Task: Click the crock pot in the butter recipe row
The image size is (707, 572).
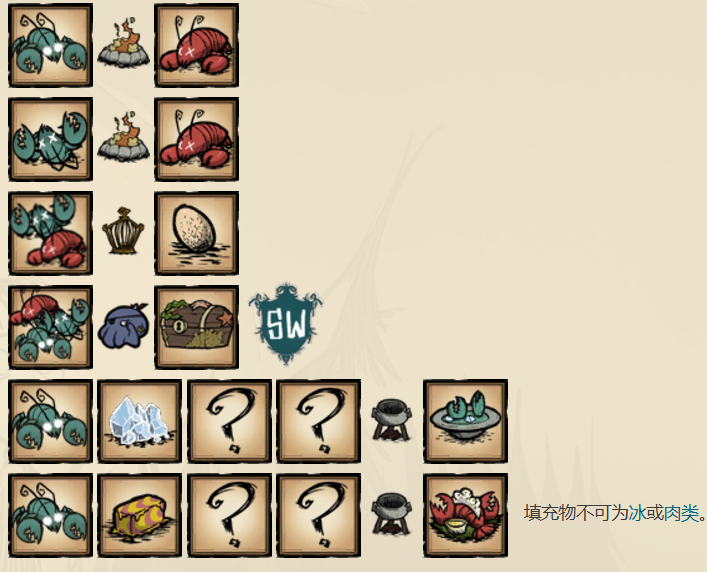Action: coord(392,514)
